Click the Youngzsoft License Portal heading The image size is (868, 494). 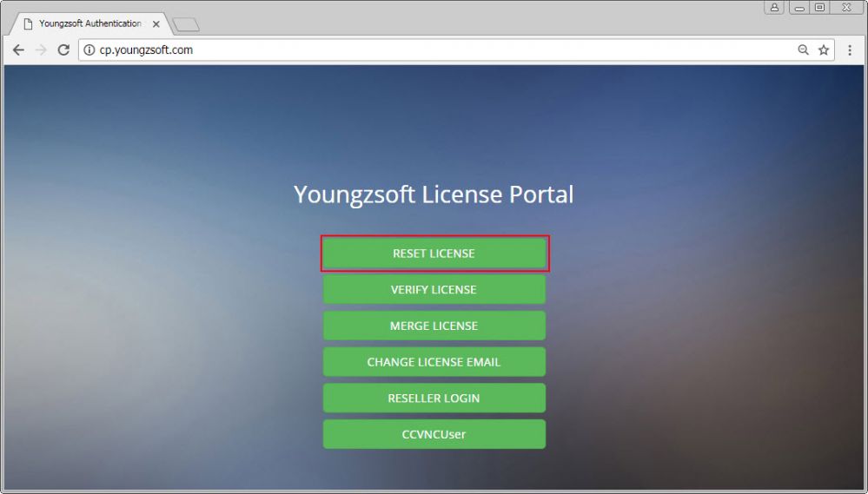pyautogui.click(x=434, y=194)
